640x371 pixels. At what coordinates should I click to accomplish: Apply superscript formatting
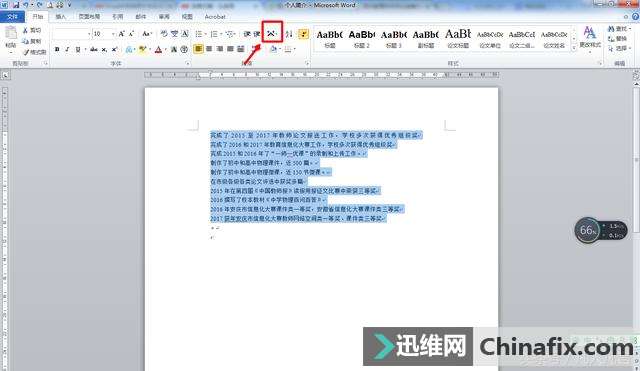click(x=115, y=49)
